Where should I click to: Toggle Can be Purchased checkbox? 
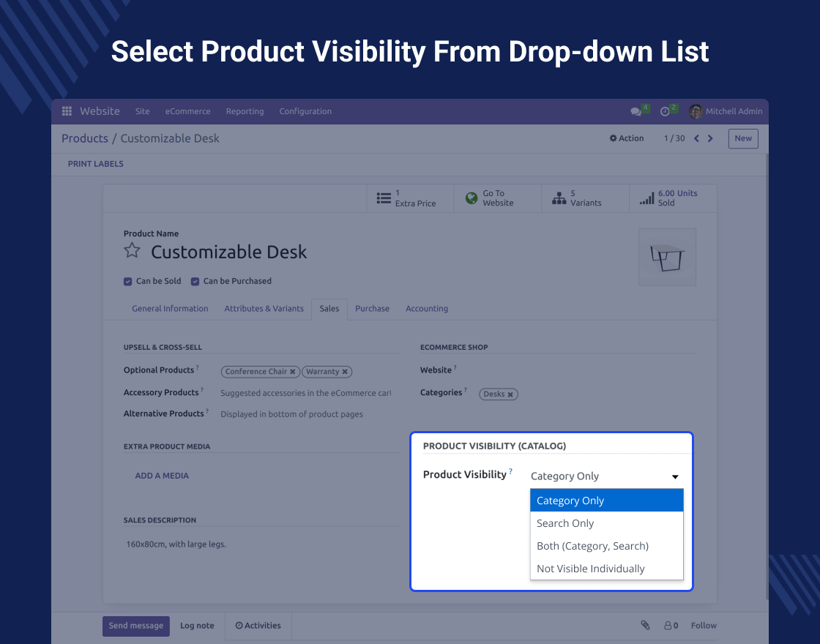(195, 281)
